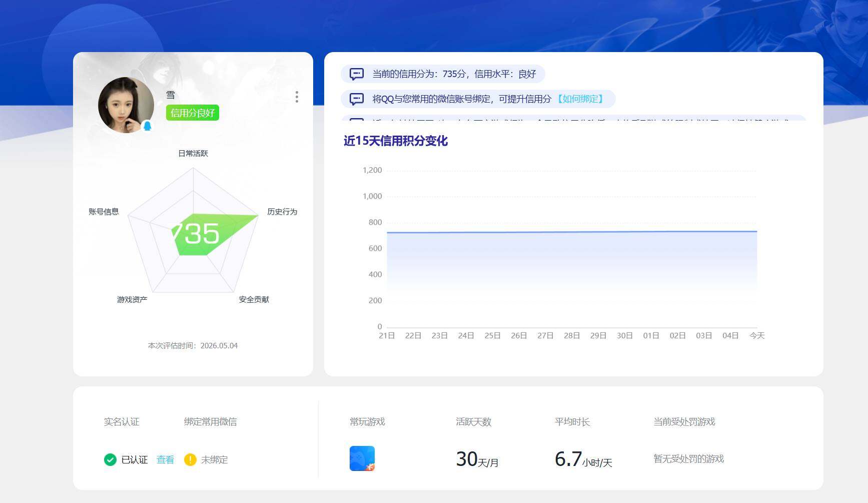The image size is (868, 503).
Task: Click the 常玩游戏 heading
Action: 367,422
